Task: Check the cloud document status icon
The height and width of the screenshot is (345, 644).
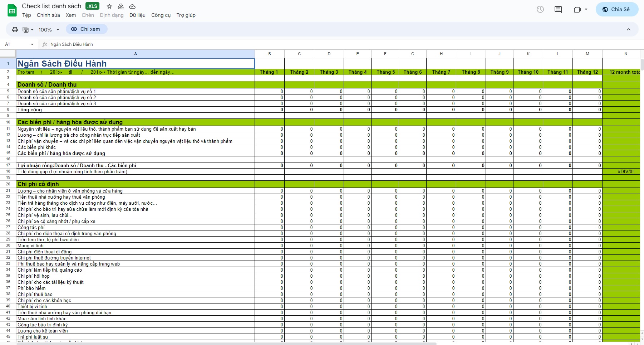Action: coord(132,6)
